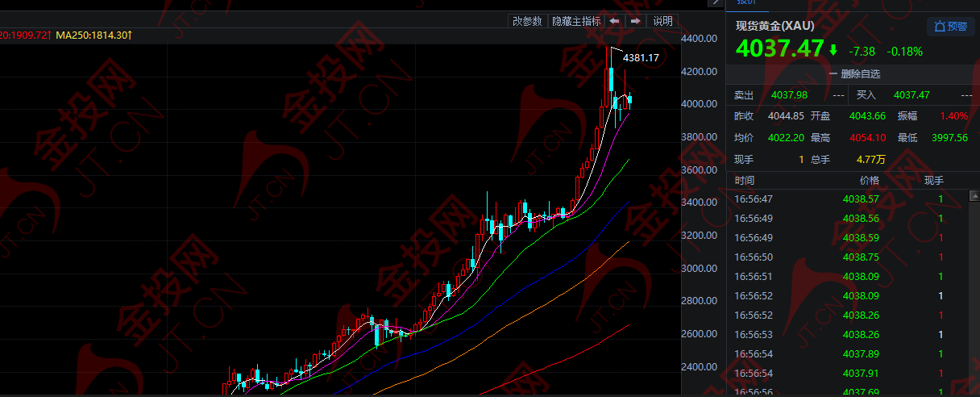Click the 3000.00 price axis label
The width and height of the screenshot is (980, 397).
tap(699, 268)
